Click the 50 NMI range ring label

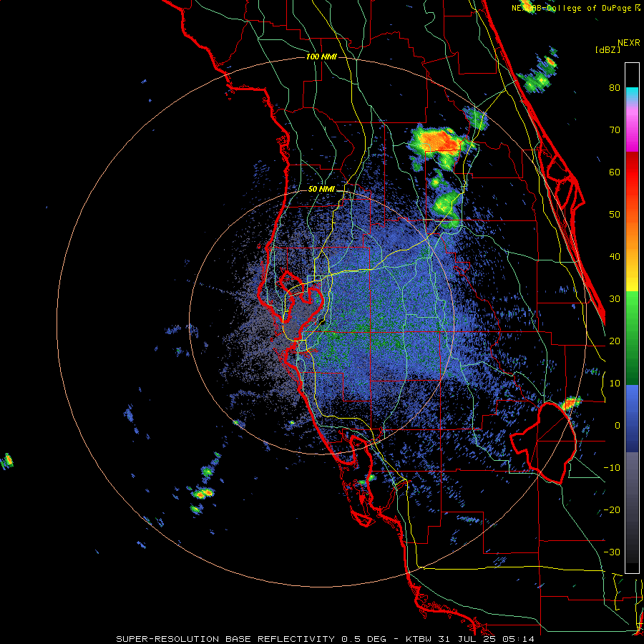coord(321,190)
